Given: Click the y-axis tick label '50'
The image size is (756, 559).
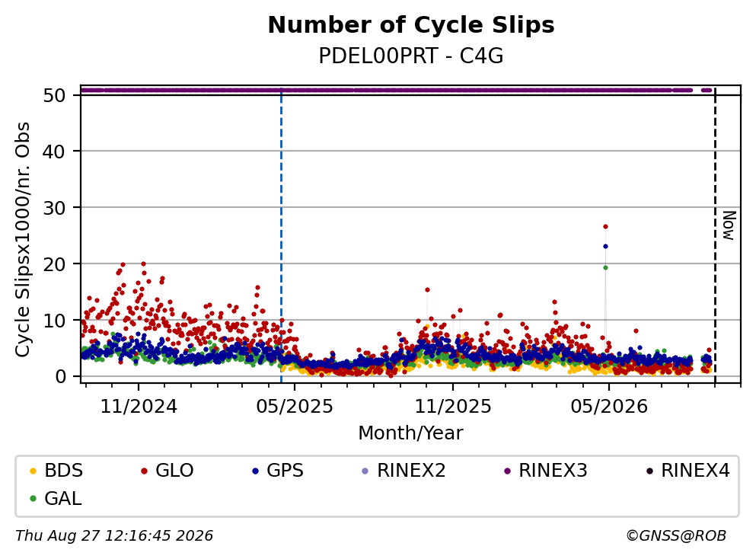Looking at the screenshot, I should click(x=54, y=95).
